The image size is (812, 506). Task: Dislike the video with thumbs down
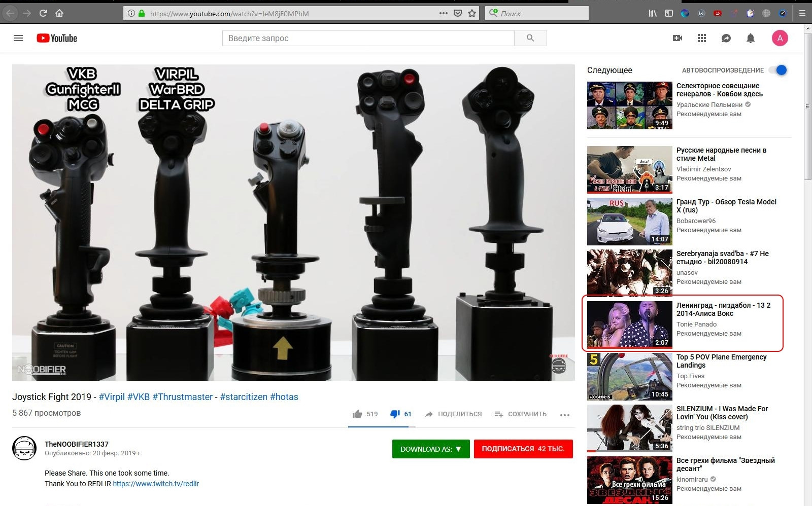coord(395,414)
